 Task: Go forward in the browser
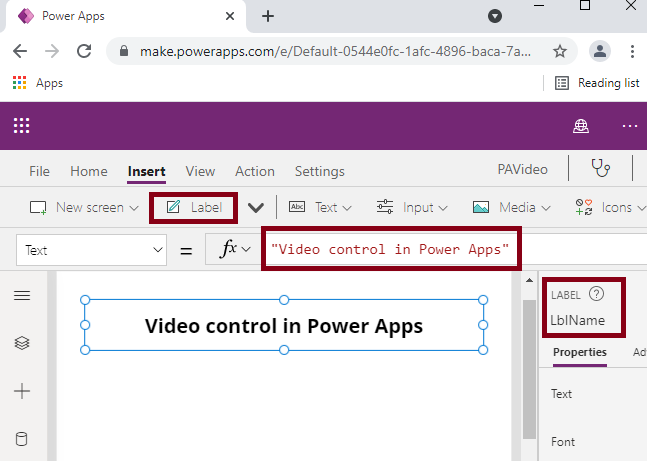click(52, 51)
